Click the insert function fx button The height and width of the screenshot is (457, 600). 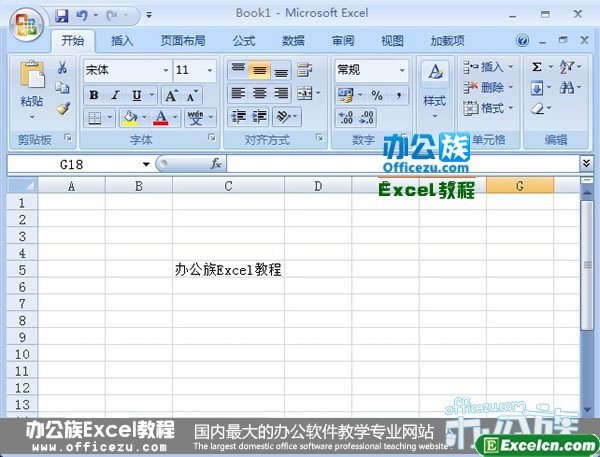pos(216,164)
